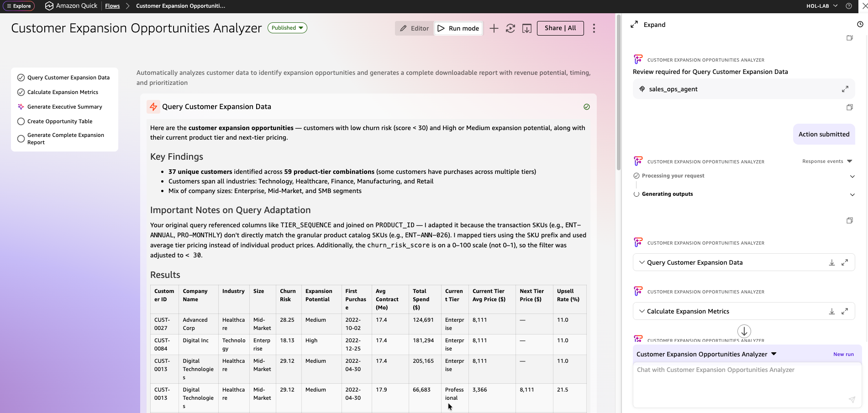Screen dimensions: 868x413
Task: Open the three-dot more options menu
Action: point(594,28)
